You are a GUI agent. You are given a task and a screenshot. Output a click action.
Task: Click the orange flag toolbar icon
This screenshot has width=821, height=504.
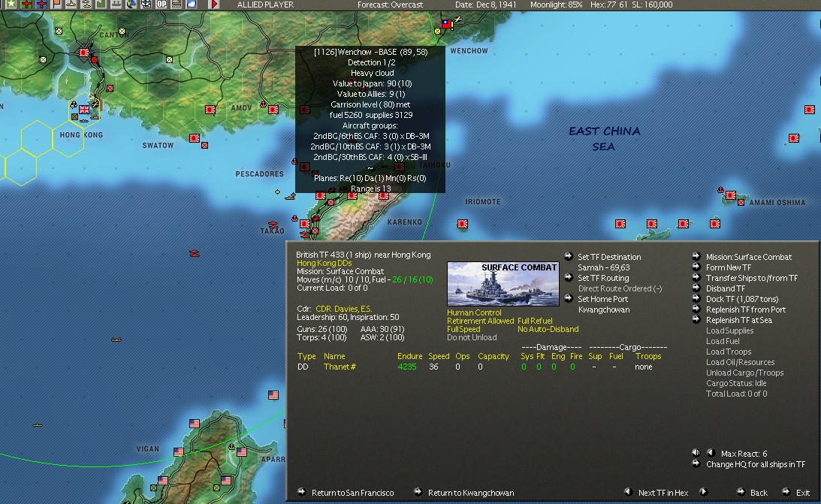coord(56,5)
